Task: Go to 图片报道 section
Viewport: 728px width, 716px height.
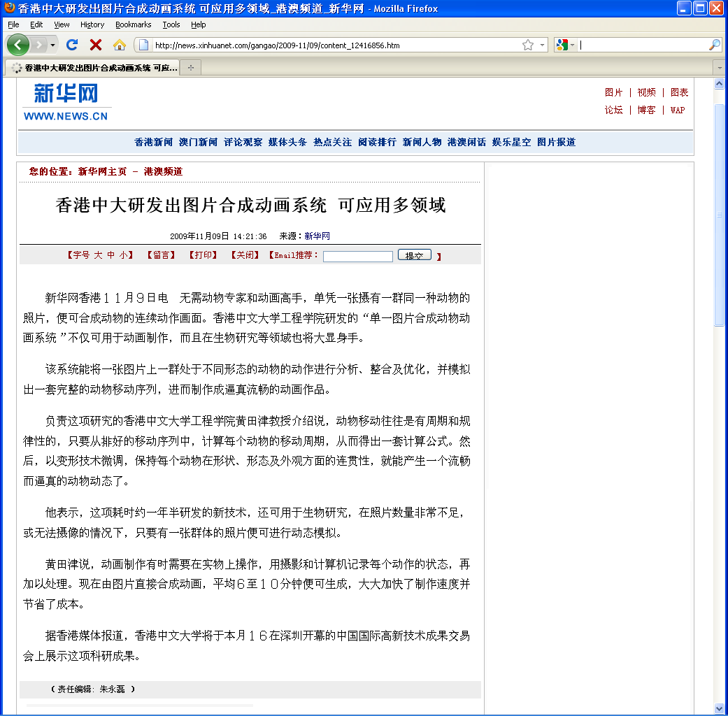Action: point(556,142)
